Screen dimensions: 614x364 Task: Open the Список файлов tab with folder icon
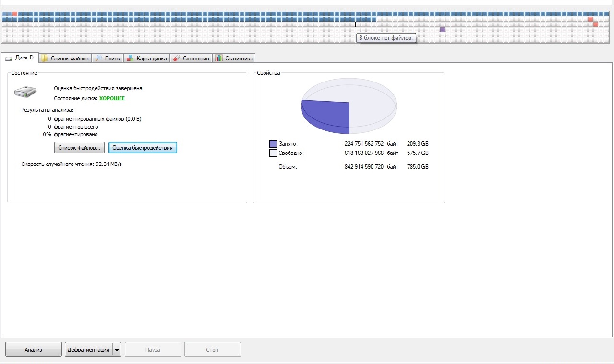coord(65,59)
